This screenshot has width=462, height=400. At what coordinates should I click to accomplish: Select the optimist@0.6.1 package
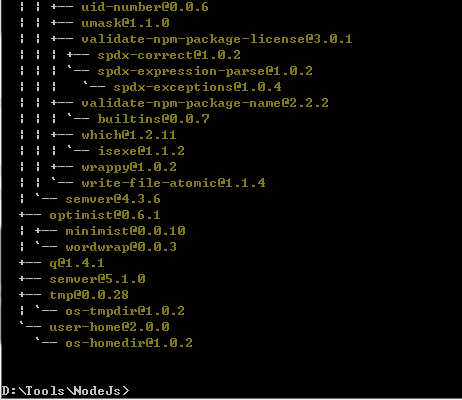point(105,215)
